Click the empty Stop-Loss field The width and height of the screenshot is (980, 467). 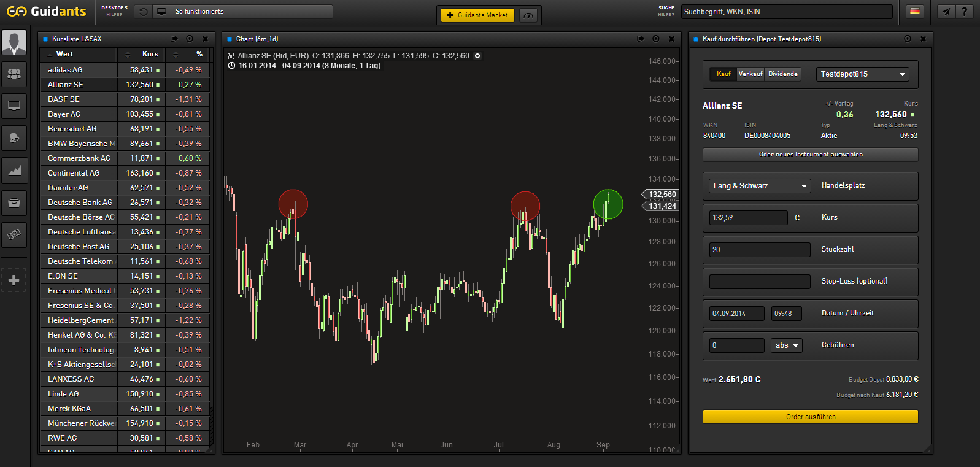click(x=760, y=282)
